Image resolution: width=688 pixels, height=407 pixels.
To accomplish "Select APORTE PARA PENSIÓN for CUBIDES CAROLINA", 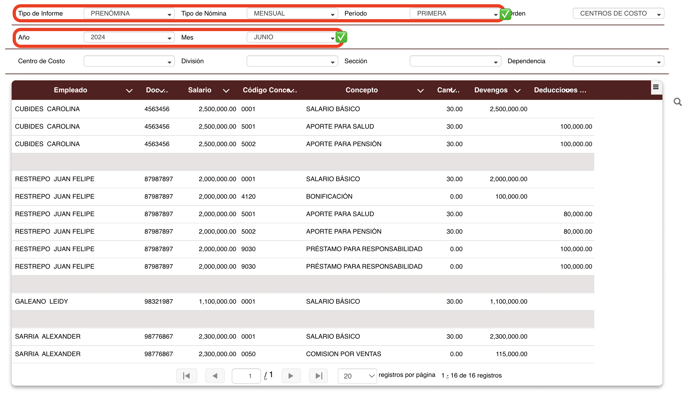I will [344, 144].
